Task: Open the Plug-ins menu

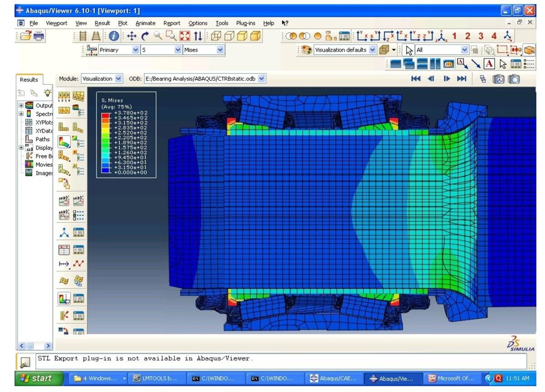Action: point(245,23)
